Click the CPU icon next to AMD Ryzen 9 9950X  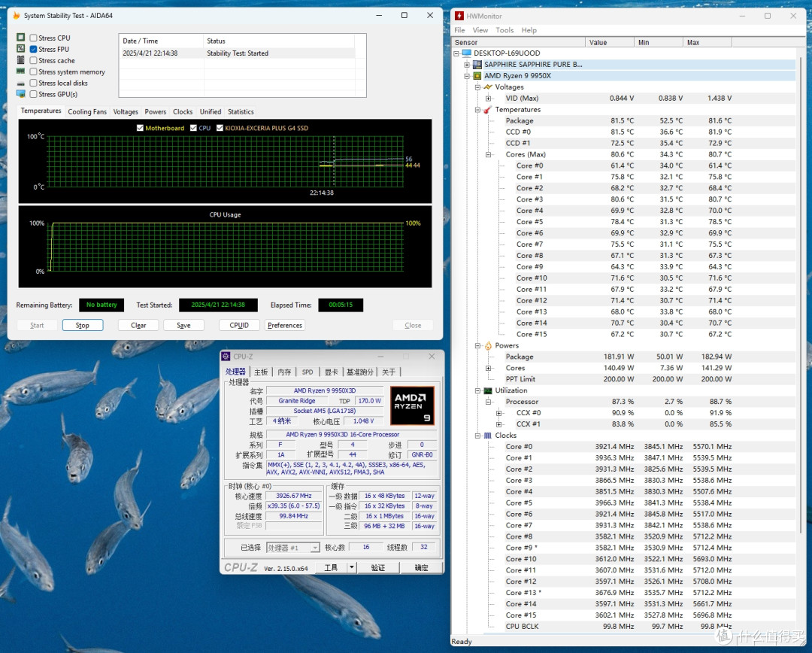pos(477,76)
